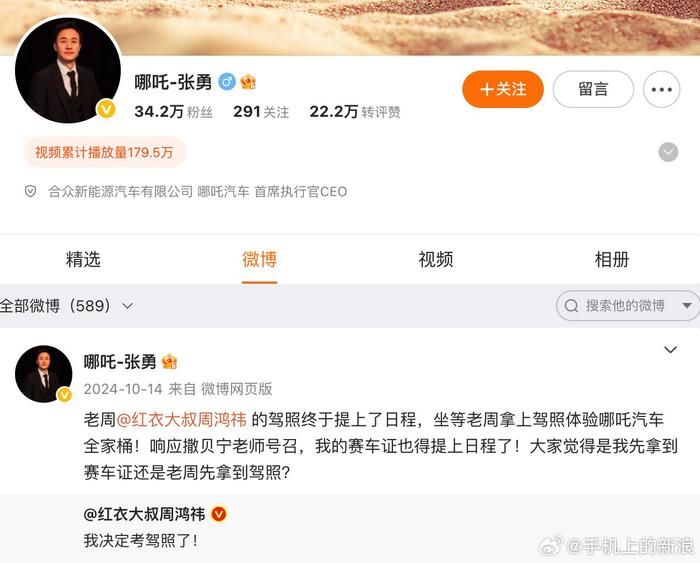
Task: Click the magnifier icon in search box
Action: pos(571,306)
